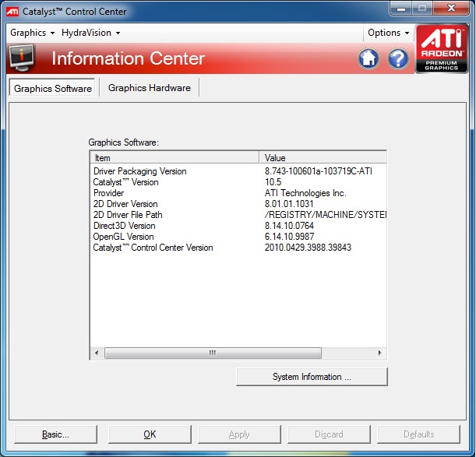Screen dimensions: 476x457
Task: Select the Provider row
Action: pos(238,193)
